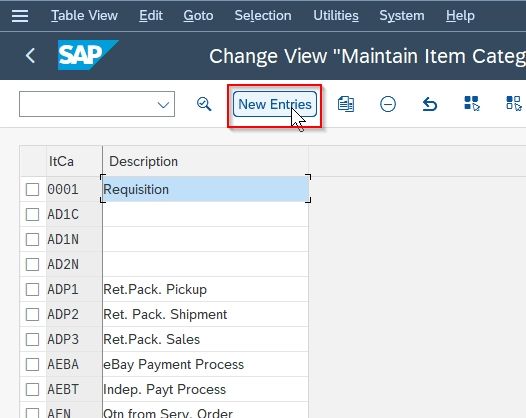Image resolution: width=526 pixels, height=418 pixels.
Task: Click the Copy As icon
Action: point(346,104)
